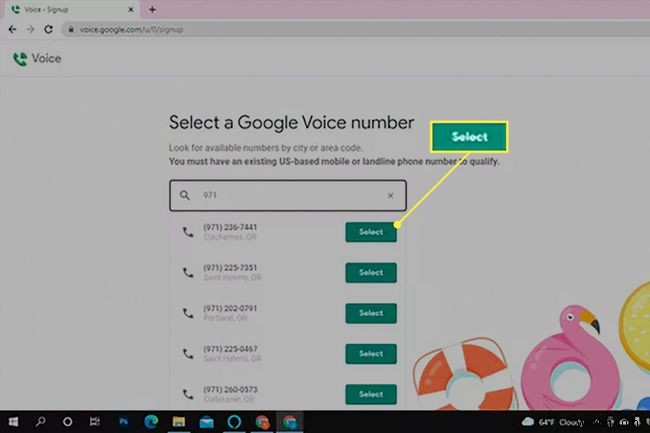650x433 pixels.
Task: Open Cortana from the taskbar circle
Action: tap(67, 422)
